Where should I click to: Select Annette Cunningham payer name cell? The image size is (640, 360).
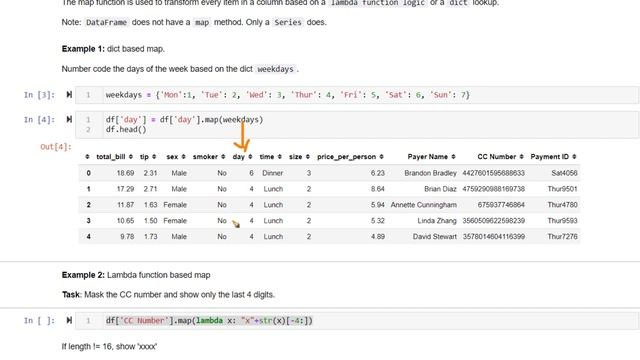click(423, 205)
